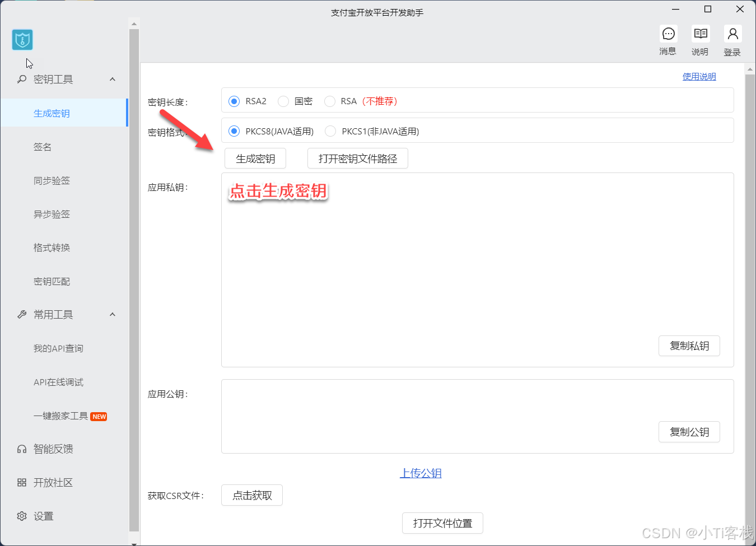Maximize the 支付宝开放平台开发助手 window
756x546 pixels.
708,10
